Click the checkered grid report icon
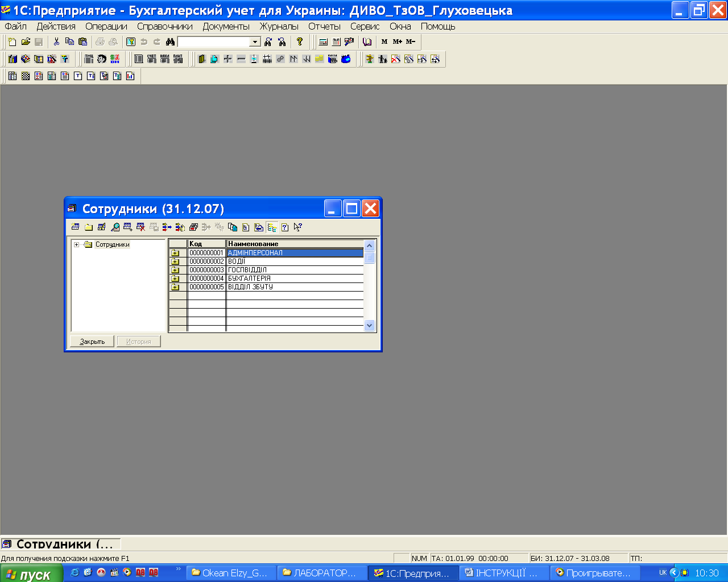 click(x=26, y=76)
